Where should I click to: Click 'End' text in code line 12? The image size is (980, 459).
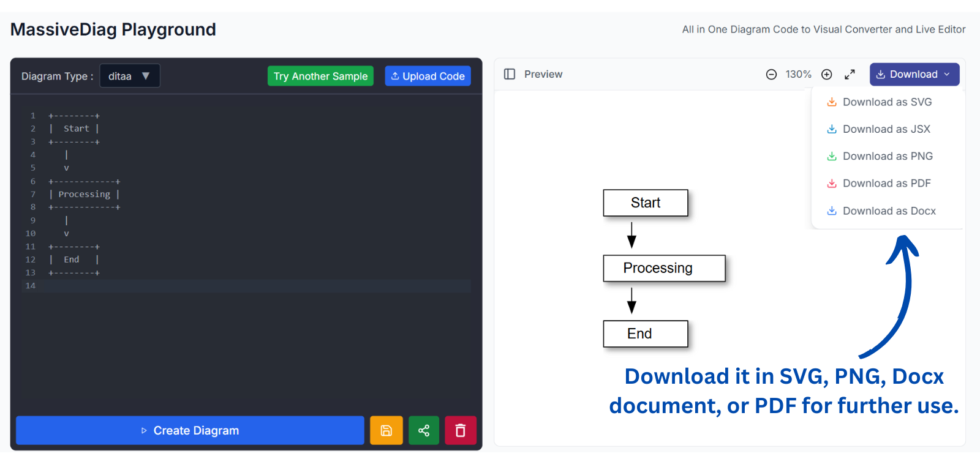(72, 259)
